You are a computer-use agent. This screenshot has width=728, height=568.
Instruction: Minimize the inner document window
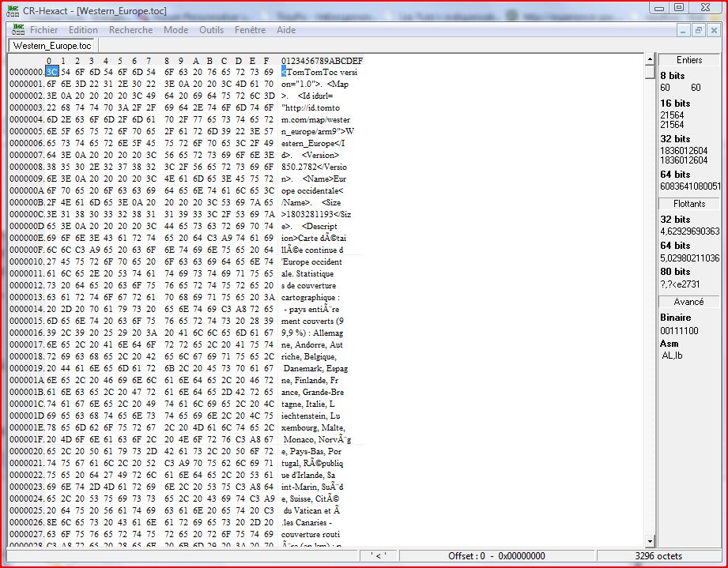[683, 31]
